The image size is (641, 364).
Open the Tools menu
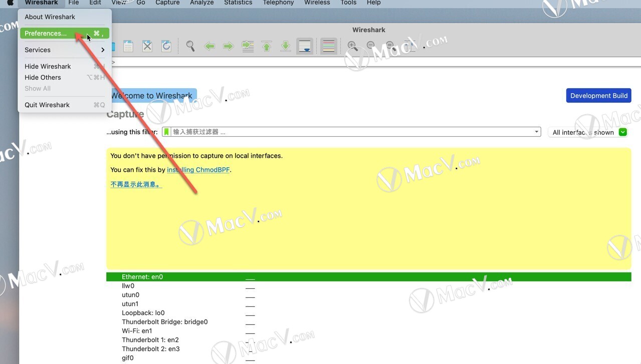click(348, 3)
